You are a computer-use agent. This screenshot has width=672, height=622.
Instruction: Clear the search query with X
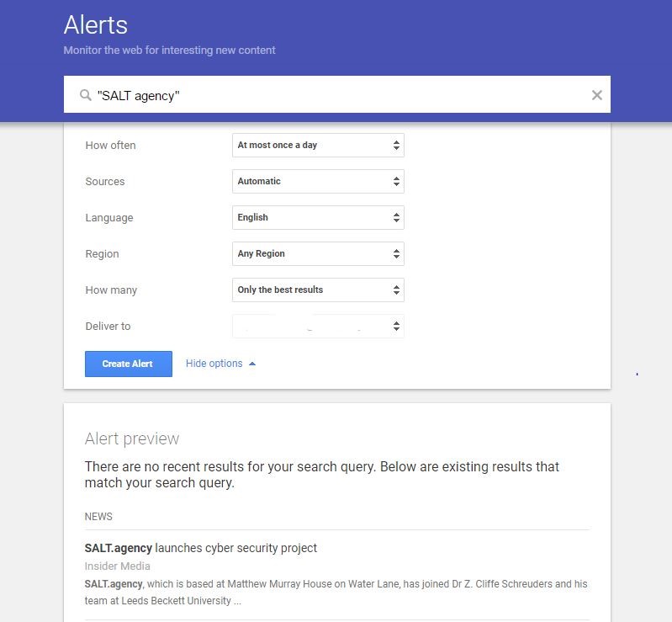pyautogui.click(x=596, y=95)
